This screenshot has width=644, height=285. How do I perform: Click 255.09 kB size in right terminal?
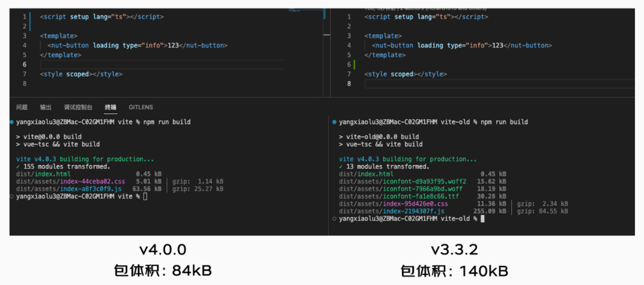490,211
